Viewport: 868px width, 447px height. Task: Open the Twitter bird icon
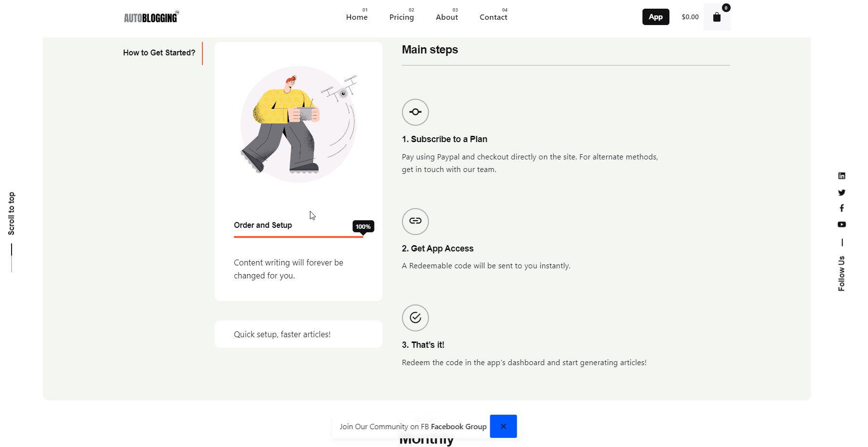[x=841, y=192]
